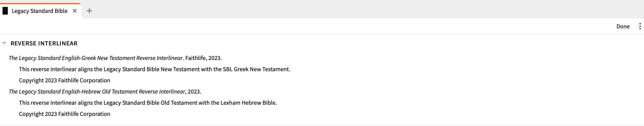
Task: Click the SBL Greek New Testament description line
Action: click(154, 69)
